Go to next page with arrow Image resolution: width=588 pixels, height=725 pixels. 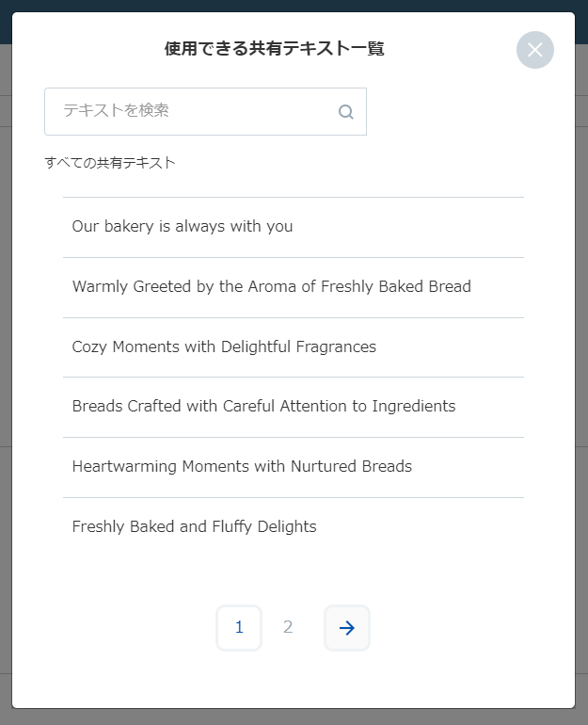click(346, 628)
